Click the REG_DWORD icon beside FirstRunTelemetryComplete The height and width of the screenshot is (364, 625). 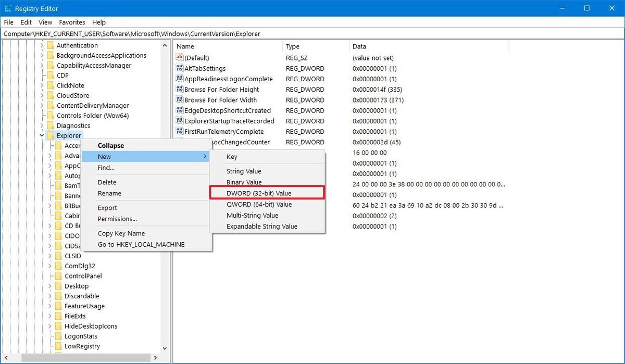point(179,131)
